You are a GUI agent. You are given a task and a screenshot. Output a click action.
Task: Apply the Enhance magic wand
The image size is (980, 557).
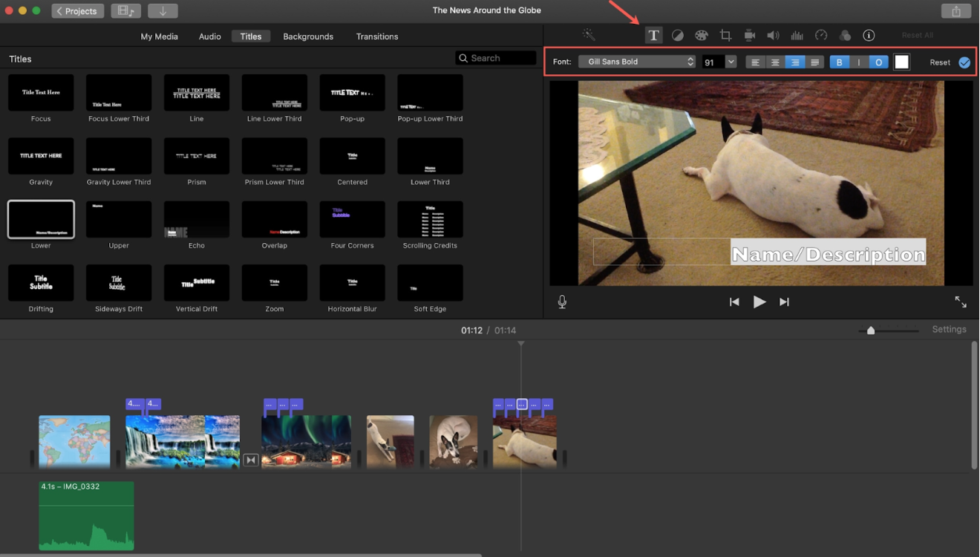click(588, 34)
